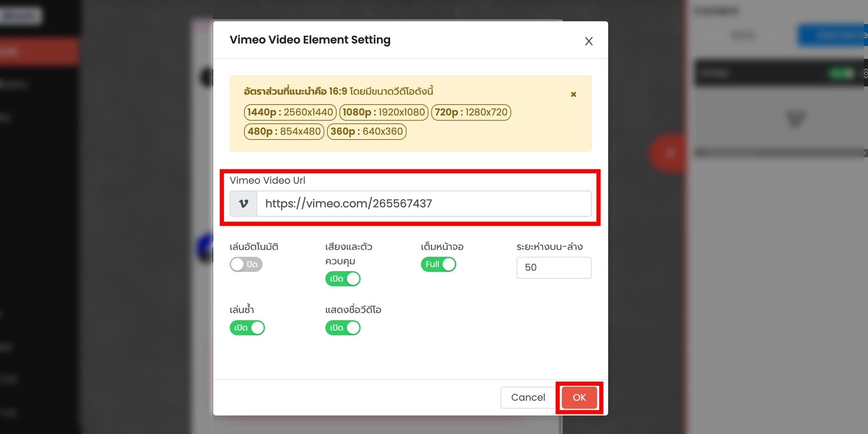
Task: Toggle the green switch in right panel
Action: pos(841,73)
